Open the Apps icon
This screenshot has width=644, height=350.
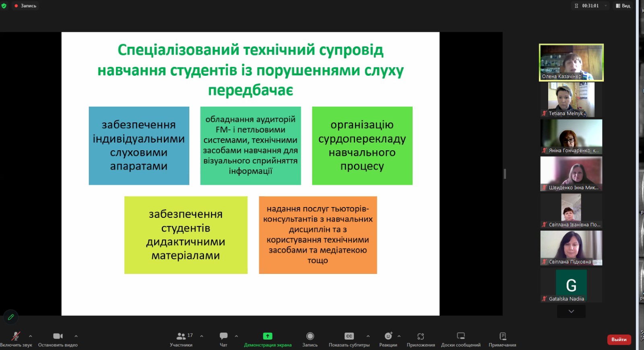click(421, 336)
